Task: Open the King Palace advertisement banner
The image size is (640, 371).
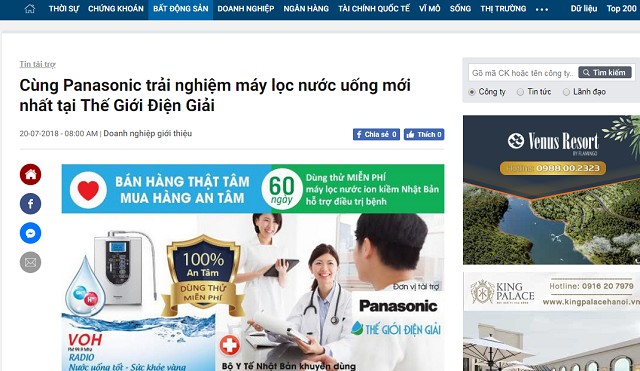Action: [x=551, y=322]
